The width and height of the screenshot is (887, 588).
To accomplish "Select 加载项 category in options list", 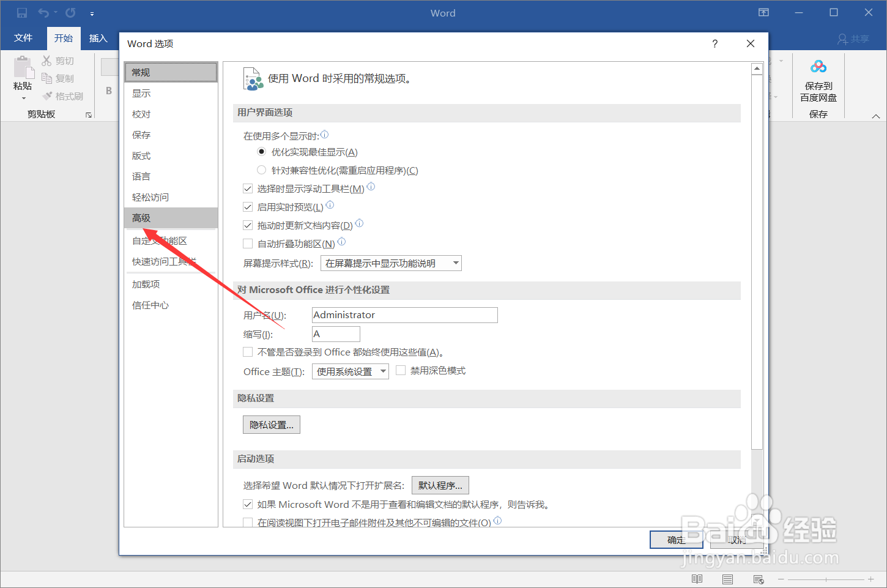I will coord(171,284).
